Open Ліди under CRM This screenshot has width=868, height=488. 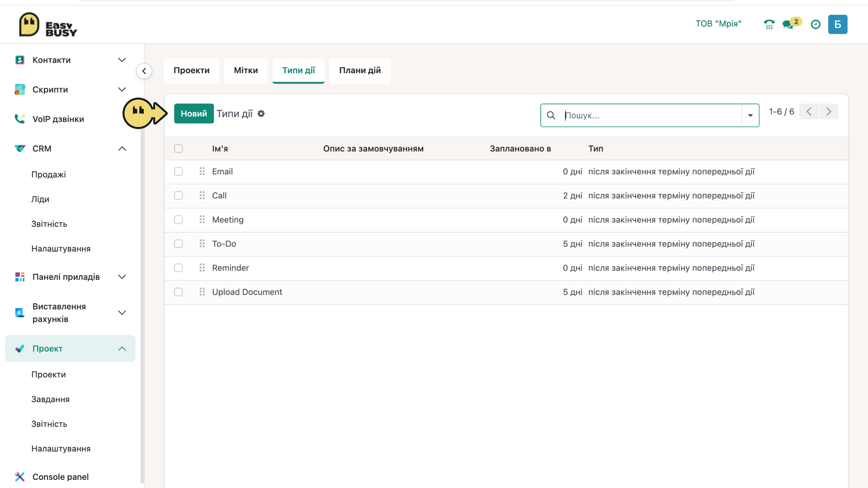[40, 199]
